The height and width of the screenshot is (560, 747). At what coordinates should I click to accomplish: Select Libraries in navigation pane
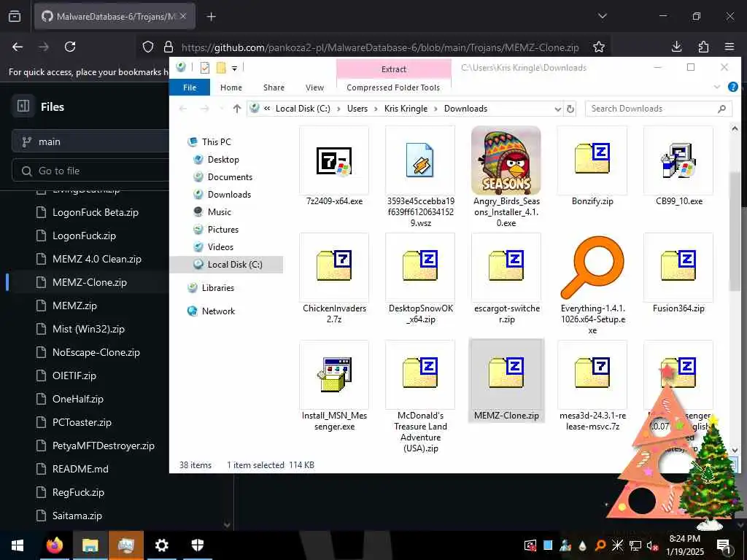(x=217, y=287)
